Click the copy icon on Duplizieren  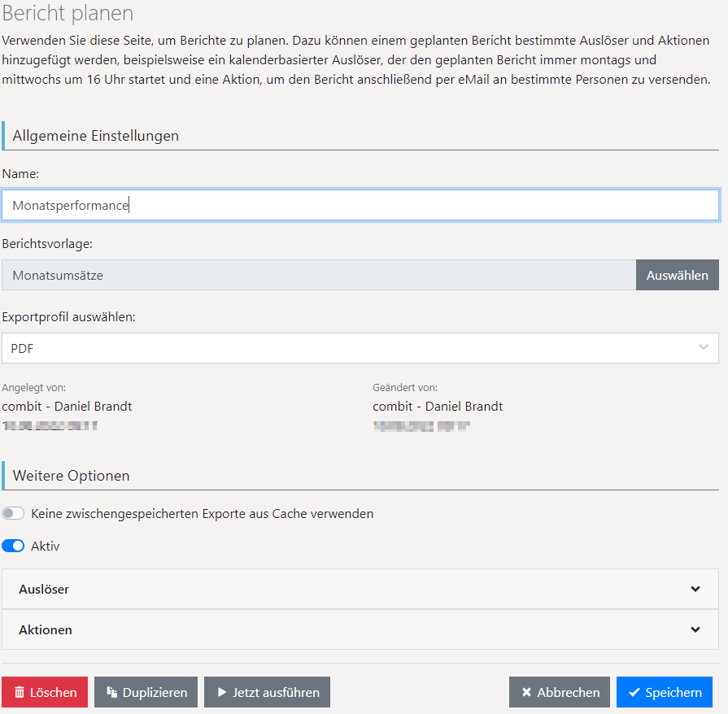click(x=112, y=693)
